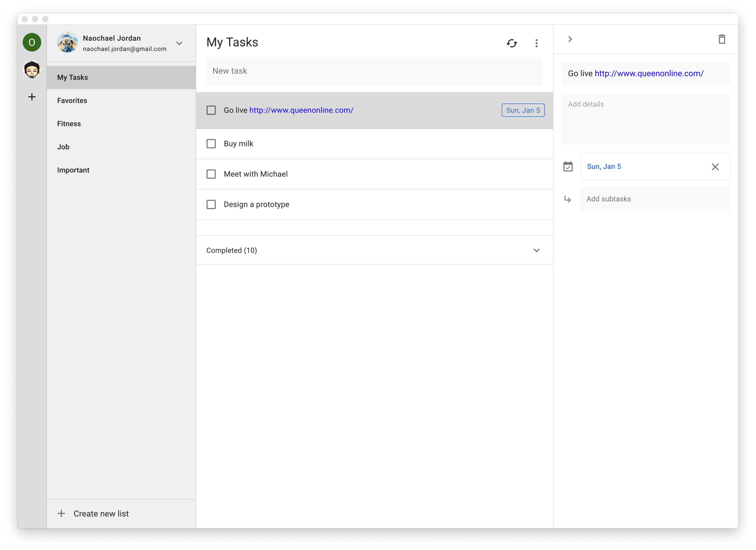Click the Sun, Jan 5 date field
Screen dimensions: 756x550
(655, 167)
